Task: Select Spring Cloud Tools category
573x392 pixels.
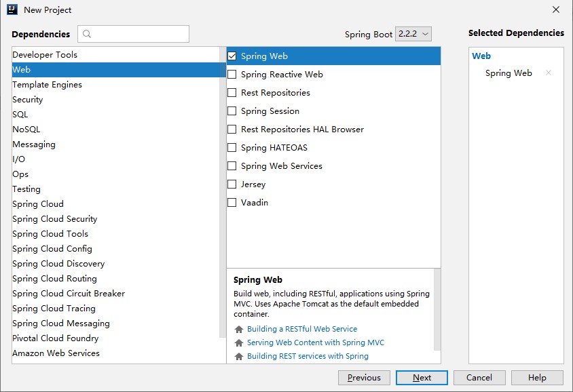Action: [115, 234]
